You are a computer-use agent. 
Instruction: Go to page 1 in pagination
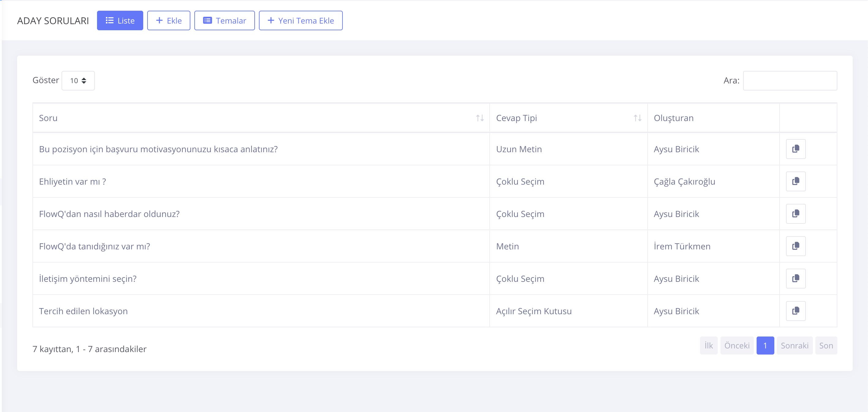point(765,346)
